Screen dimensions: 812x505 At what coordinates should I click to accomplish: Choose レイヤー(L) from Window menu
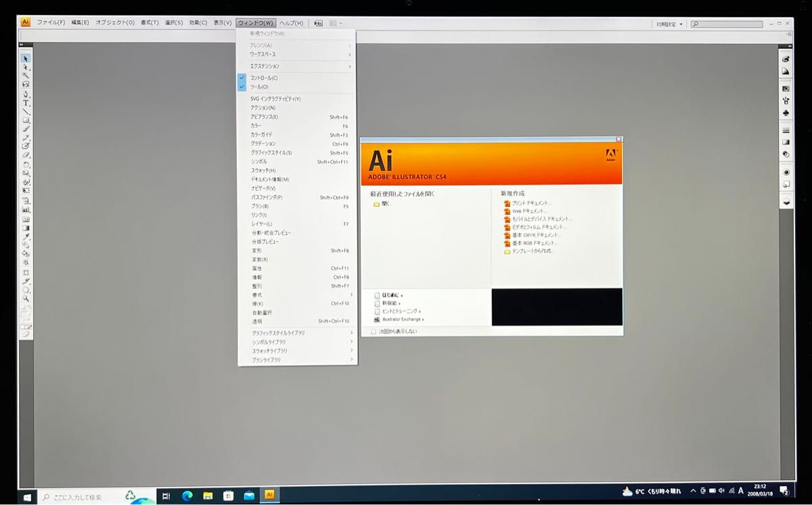point(297,224)
